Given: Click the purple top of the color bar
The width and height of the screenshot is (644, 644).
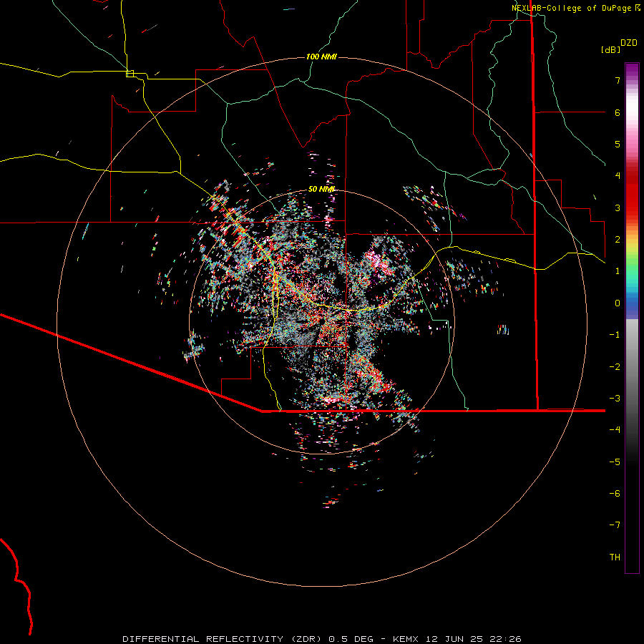Looking at the screenshot, I should pos(632,71).
